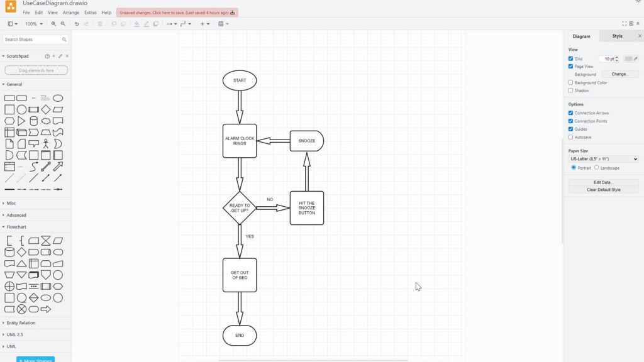Select a decision diamond from Flowchart shapes
This screenshot has height=362, width=644.
click(x=22, y=251)
